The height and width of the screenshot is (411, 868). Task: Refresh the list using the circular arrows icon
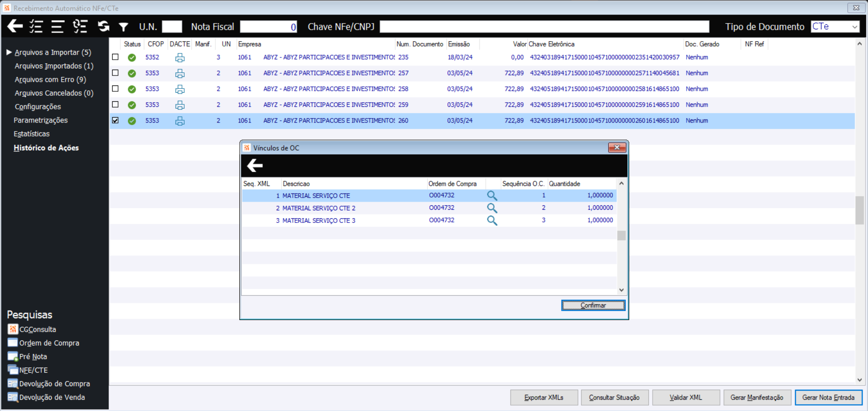104,26
